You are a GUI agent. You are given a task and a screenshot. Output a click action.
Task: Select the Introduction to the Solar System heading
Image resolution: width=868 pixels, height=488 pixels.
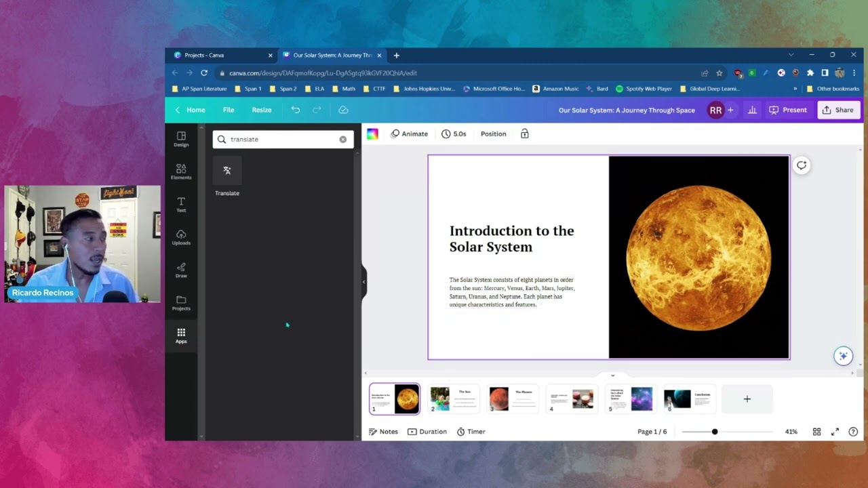(x=512, y=239)
